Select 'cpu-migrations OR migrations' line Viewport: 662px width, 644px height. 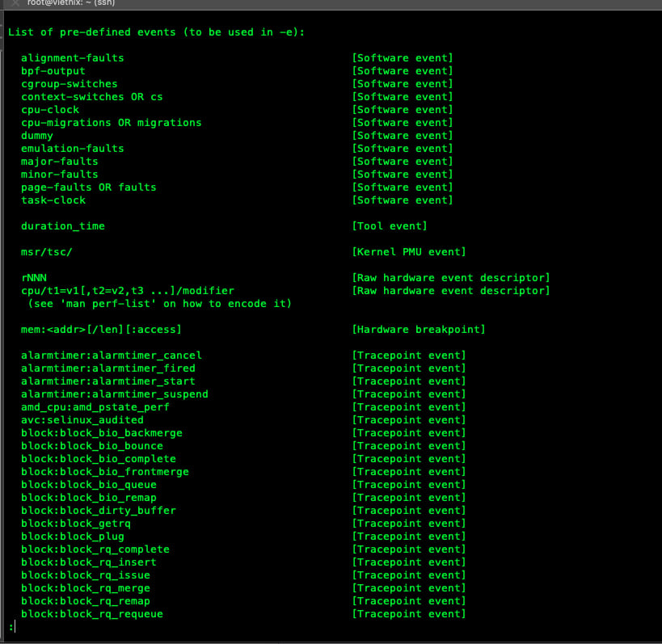[111, 122]
